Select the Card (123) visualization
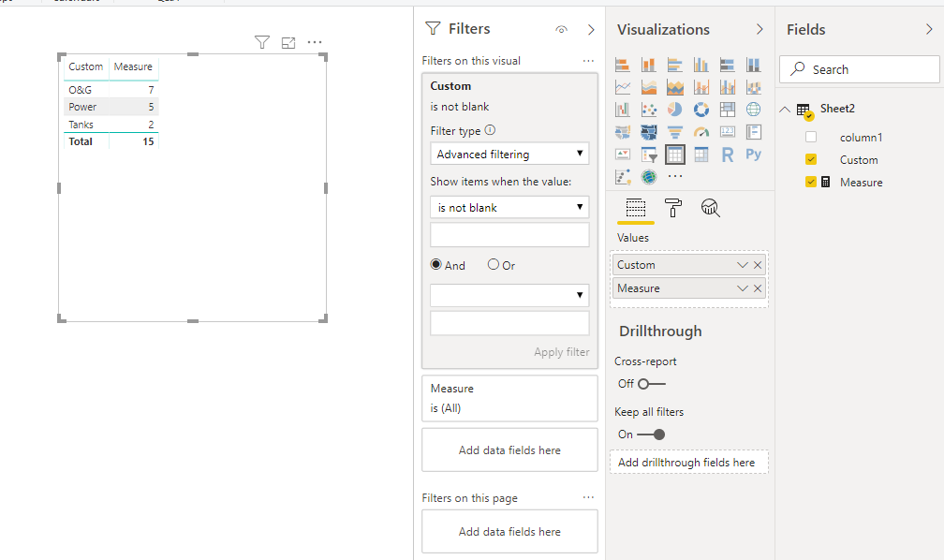This screenshot has width=944, height=560. point(728,132)
